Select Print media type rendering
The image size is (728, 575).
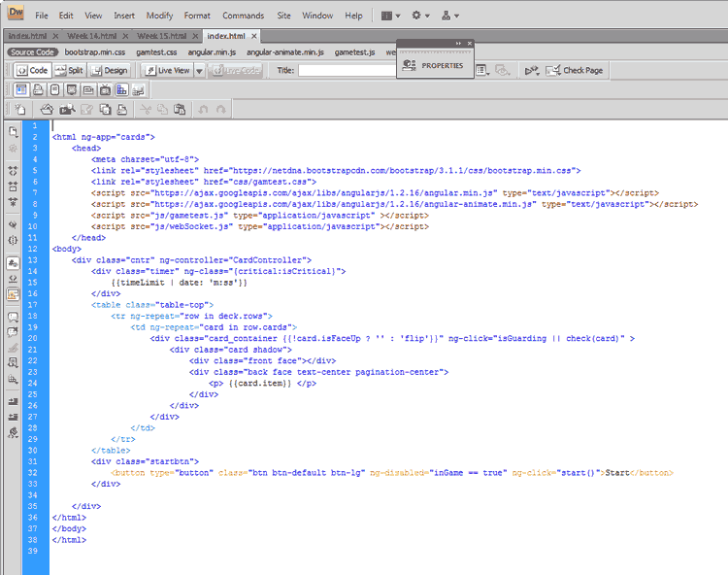pyautogui.click(x=38, y=89)
